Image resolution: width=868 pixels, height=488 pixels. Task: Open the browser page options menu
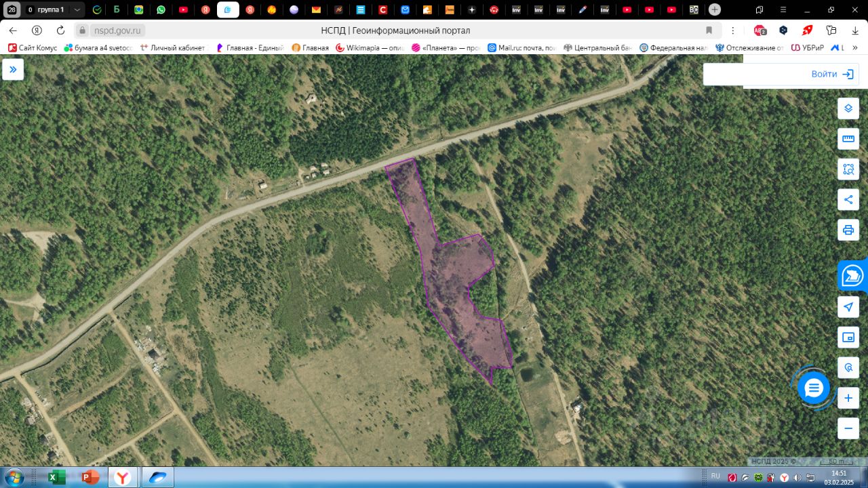[x=733, y=30]
